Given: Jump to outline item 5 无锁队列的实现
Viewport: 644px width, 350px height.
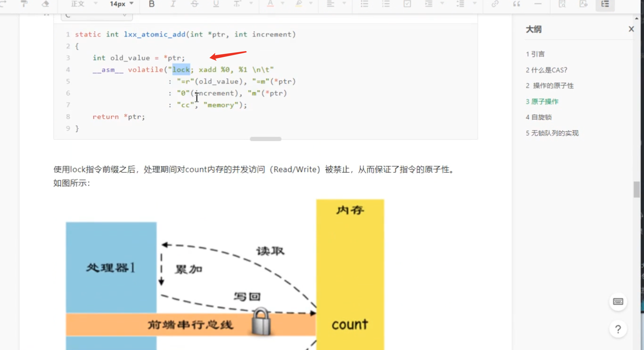Looking at the screenshot, I should pos(552,133).
